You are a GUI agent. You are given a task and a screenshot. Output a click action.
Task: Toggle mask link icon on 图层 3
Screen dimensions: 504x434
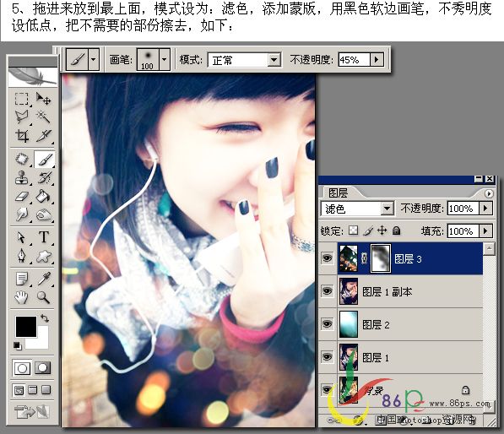click(364, 258)
